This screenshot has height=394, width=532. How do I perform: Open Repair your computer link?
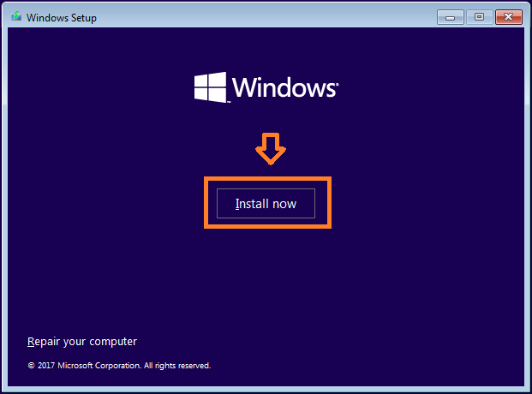pyautogui.click(x=82, y=342)
